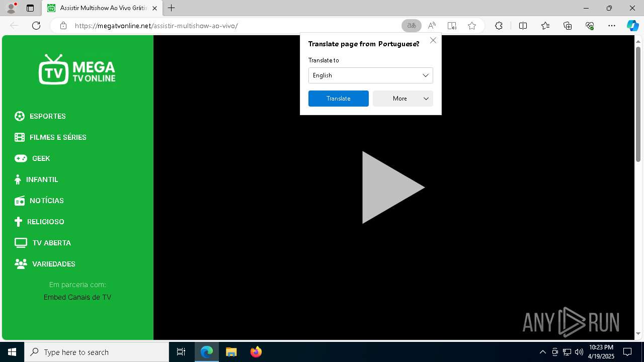This screenshot has height=362, width=644.
Task: Open Settings and more menu
Action: click(x=612, y=26)
